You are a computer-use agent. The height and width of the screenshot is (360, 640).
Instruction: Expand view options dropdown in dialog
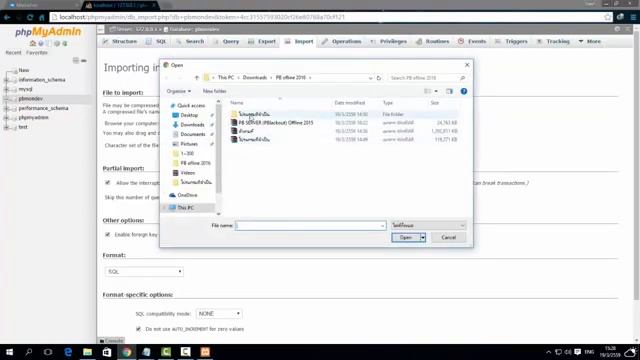pyautogui.click(x=436, y=91)
